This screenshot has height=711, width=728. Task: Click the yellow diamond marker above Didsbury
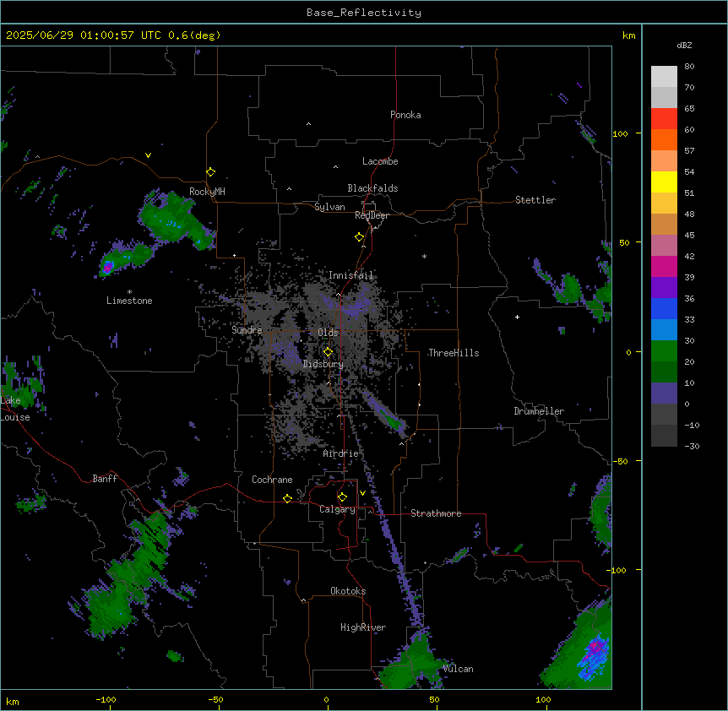[x=328, y=351]
